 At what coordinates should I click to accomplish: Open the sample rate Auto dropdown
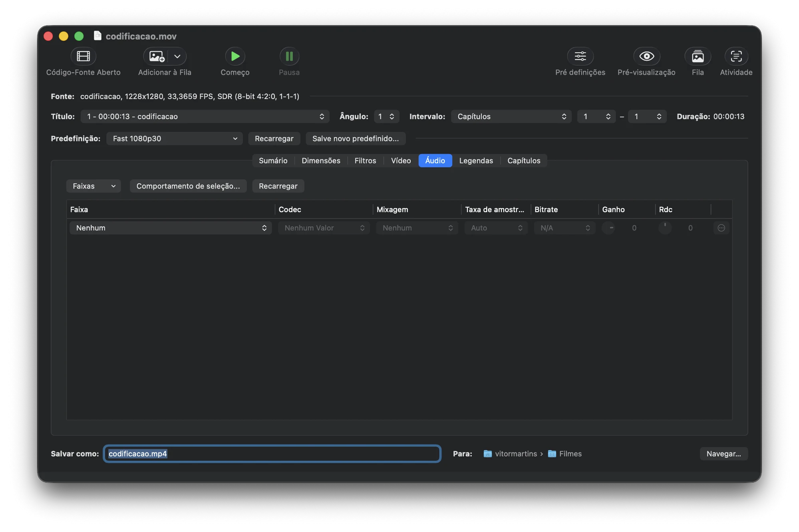click(x=496, y=228)
